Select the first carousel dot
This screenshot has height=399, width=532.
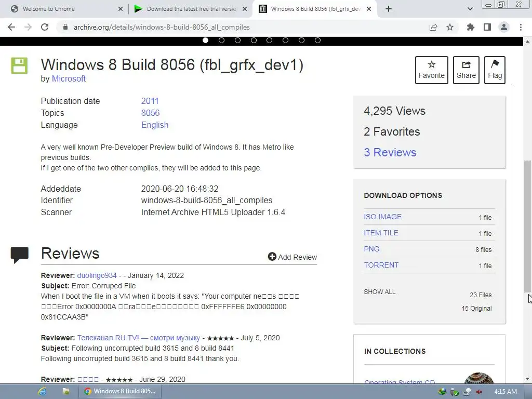pyautogui.click(x=205, y=41)
